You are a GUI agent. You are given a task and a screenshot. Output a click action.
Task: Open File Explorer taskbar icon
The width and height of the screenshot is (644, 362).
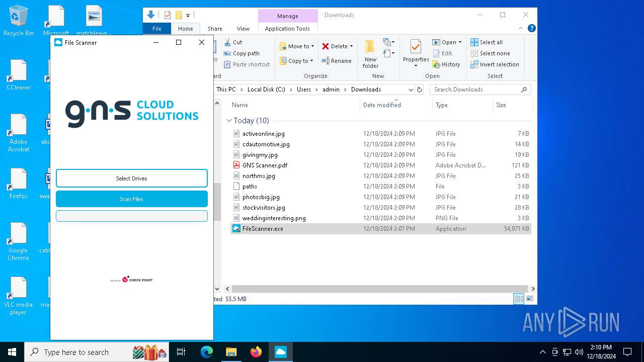[x=231, y=352]
